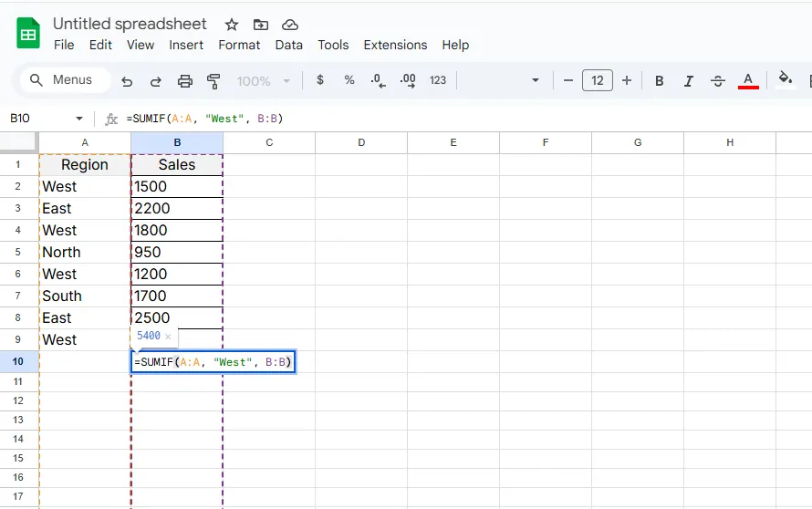Click the font size input field
The width and height of the screenshot is (812, 509).
coord(597,80)
